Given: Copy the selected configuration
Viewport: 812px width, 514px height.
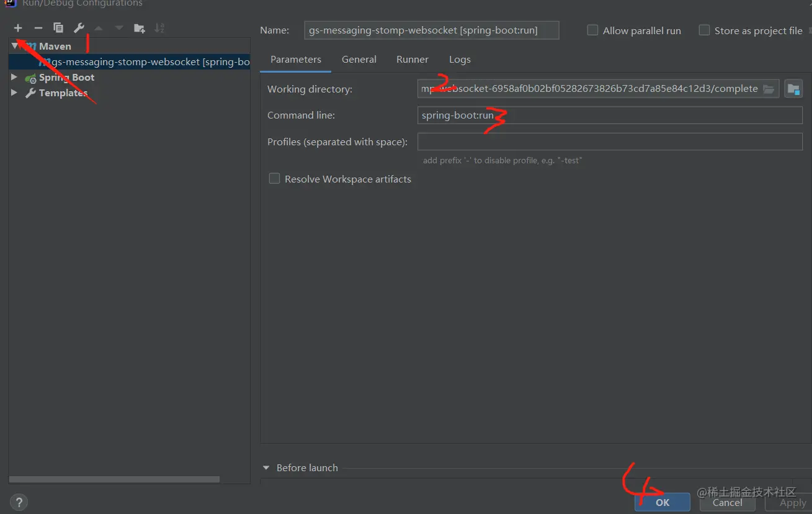Looking at the screenshot, I should click(58, 28).
